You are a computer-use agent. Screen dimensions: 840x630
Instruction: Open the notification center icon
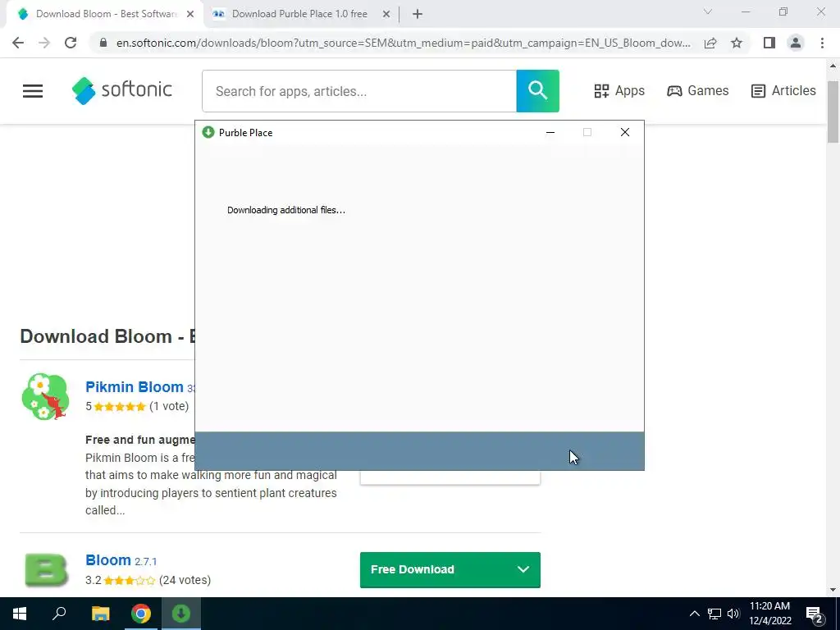[x=815, y=614]
